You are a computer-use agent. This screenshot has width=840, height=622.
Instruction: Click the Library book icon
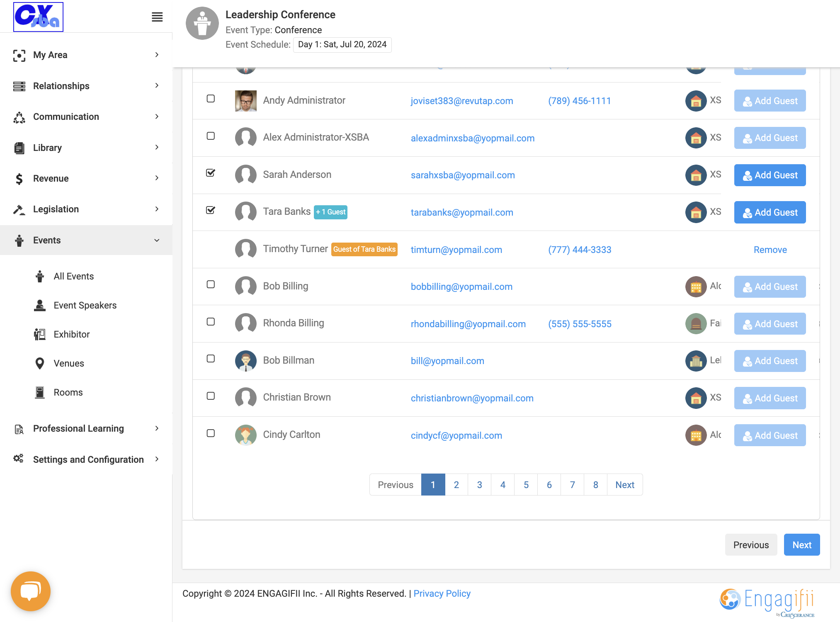[19, 148]
